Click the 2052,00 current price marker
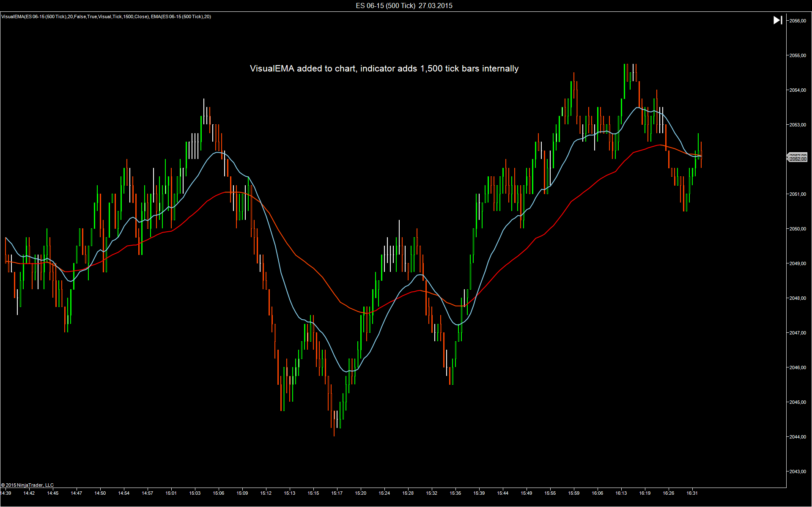Viewport: 812px width, 507px height. [798, 159]
